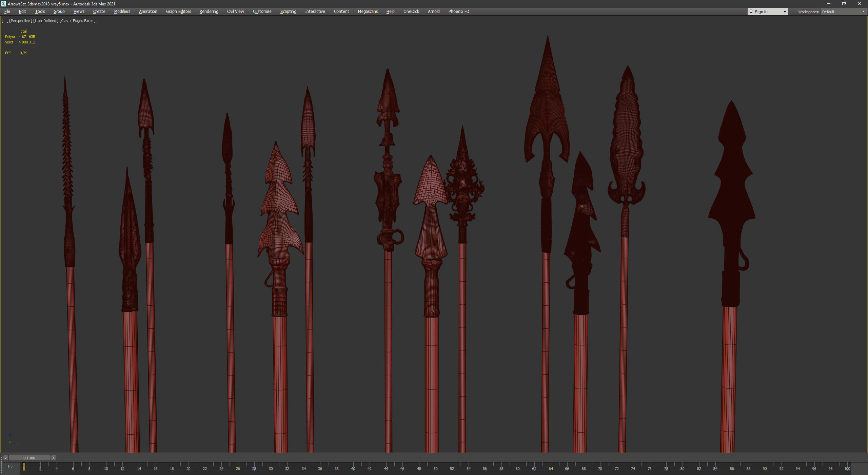Click the FPS value 0,79

point(23,53)
